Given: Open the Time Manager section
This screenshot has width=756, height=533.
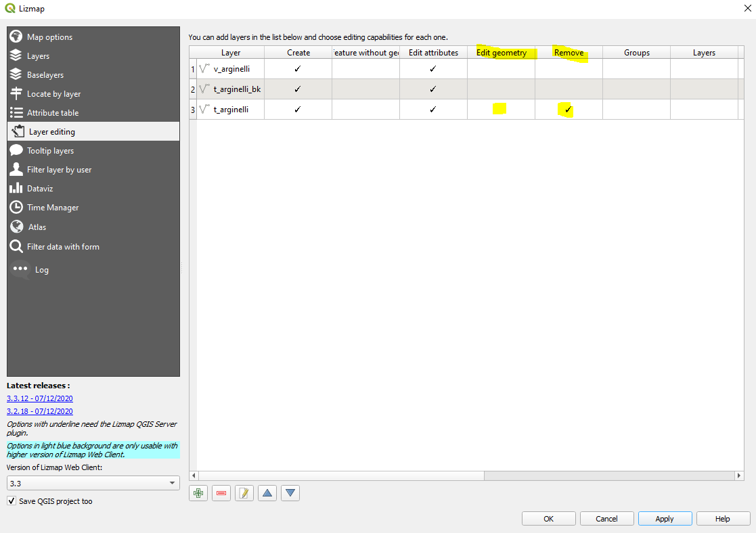Looking at the screenshot, I should [x=53, y=207].
